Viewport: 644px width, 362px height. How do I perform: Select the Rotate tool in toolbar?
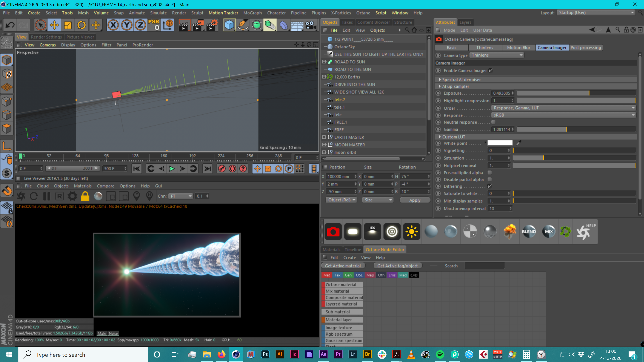tap(82, 25)
